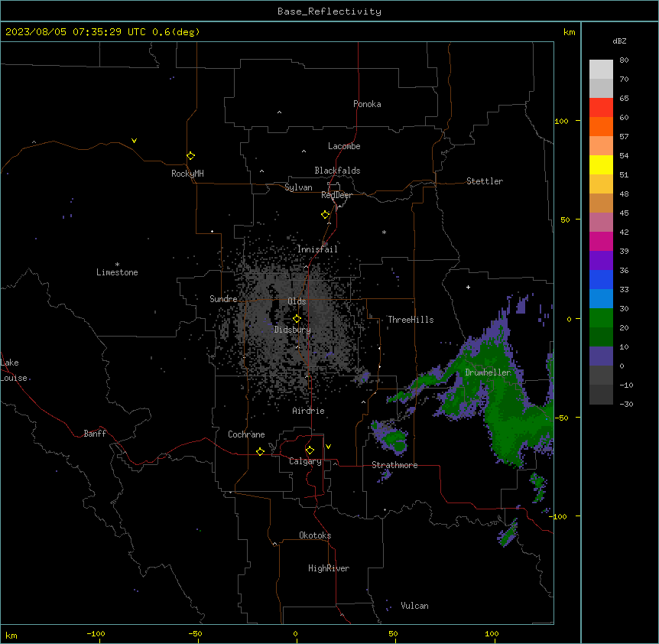Click the timestamp 2023/08/05 07:35:29 UTC
This screenshot has width=659, height=644.
76,32
